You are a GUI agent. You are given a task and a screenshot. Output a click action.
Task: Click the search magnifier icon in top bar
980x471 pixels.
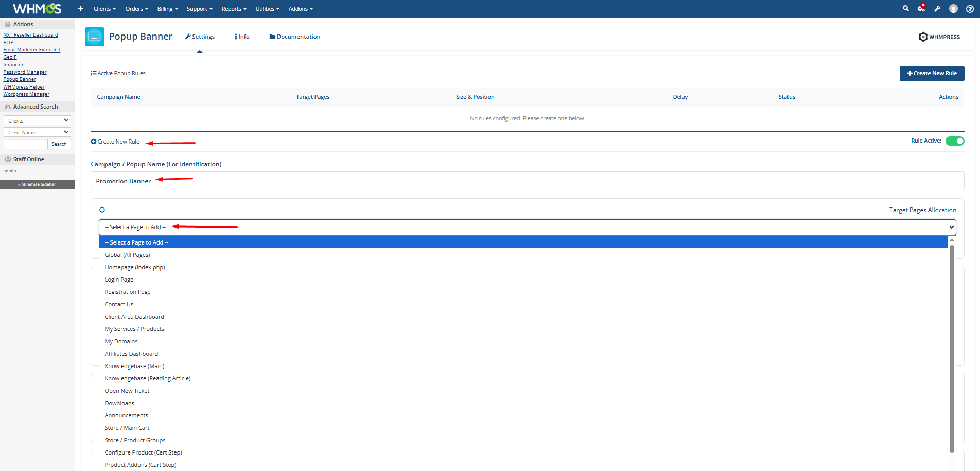(x=905, y=8)
